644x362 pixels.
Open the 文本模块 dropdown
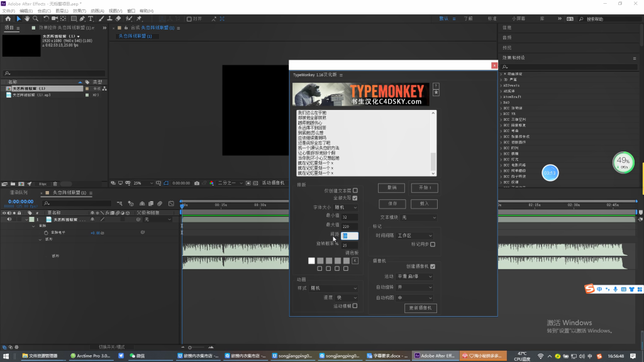click(x=418, y=217)
